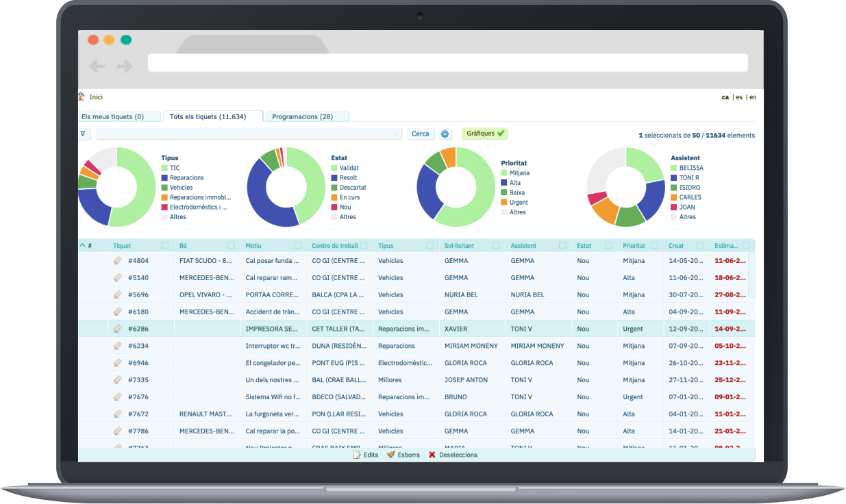Image resolution: width=846 pixels, height=504 pixels.
Task: Tick the Tiquet column header checkbox
Action: [x=165, y=245]
